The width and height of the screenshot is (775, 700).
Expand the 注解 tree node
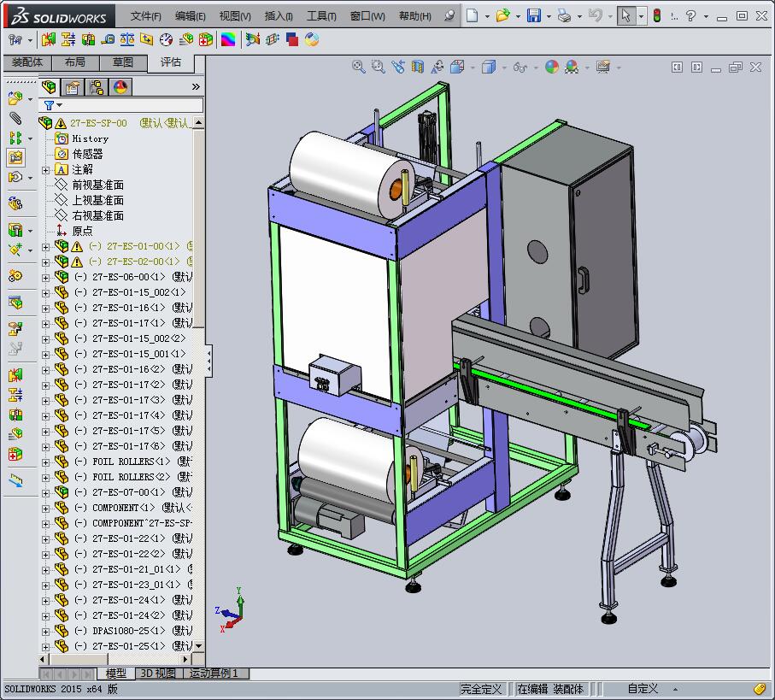click(x=45, y=171)
